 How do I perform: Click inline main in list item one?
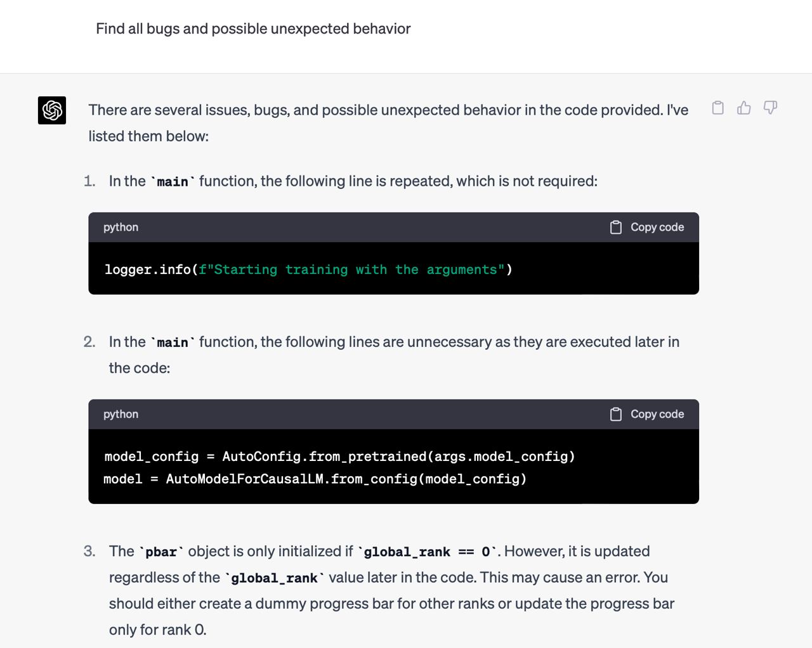point(173,182)
